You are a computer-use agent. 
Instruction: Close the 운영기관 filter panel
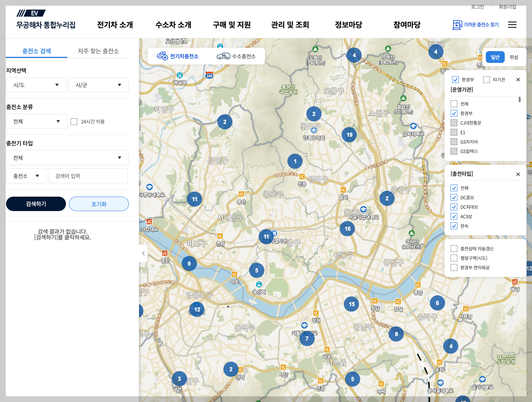point(518,80)
